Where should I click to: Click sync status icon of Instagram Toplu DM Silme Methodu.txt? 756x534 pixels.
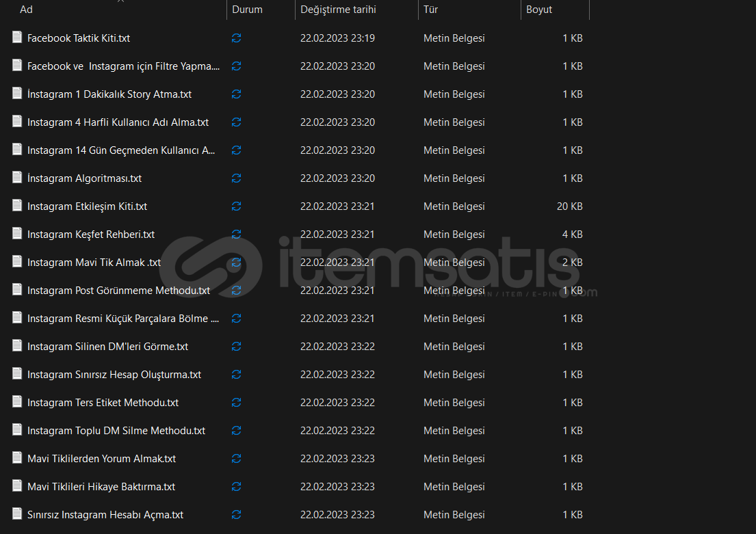(x=236, y=430)
